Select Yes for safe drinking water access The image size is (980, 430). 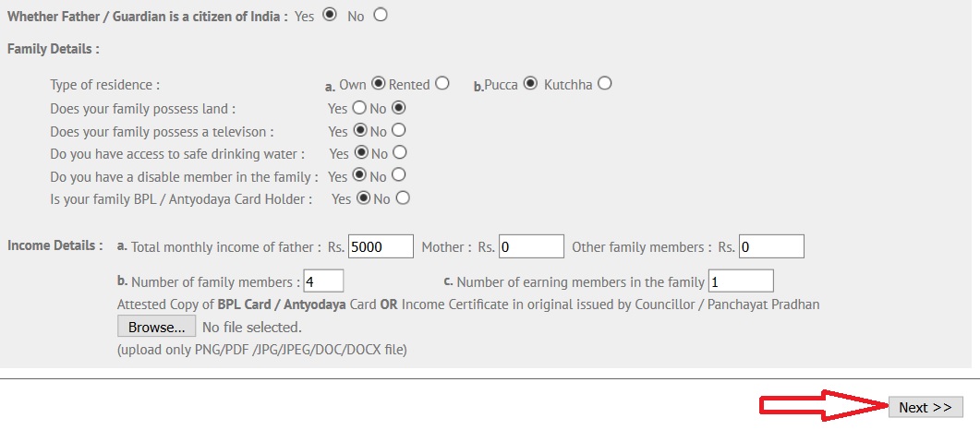pos(360,152)
